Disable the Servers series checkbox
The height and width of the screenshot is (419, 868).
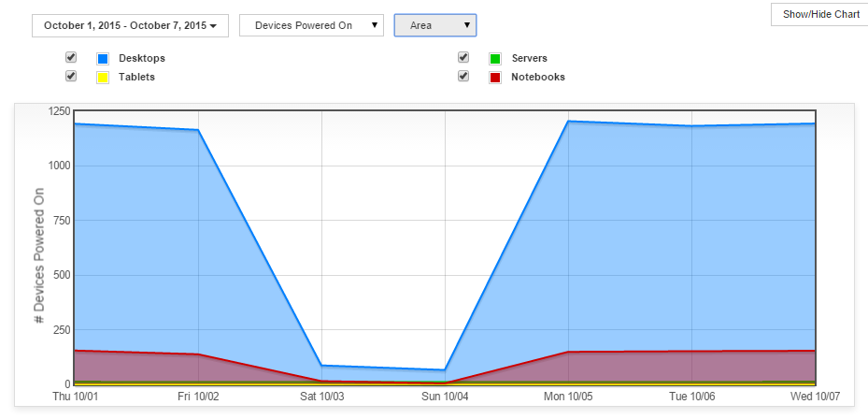[x=463, y=58]
